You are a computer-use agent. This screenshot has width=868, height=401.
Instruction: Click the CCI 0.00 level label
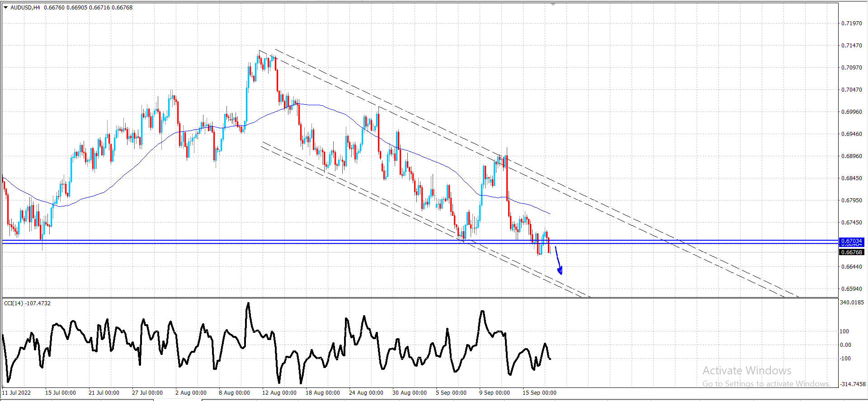point(845,345)
